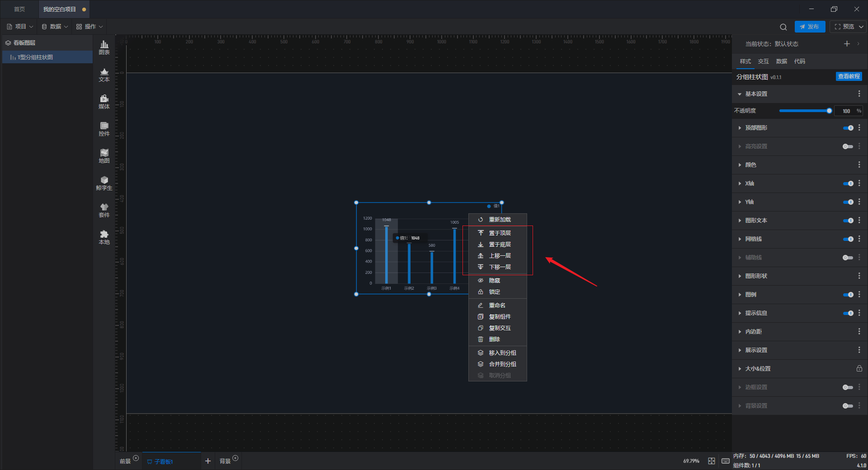
Task: Toggle the 提示信息 tooltip switch
Action: [848, 313]
